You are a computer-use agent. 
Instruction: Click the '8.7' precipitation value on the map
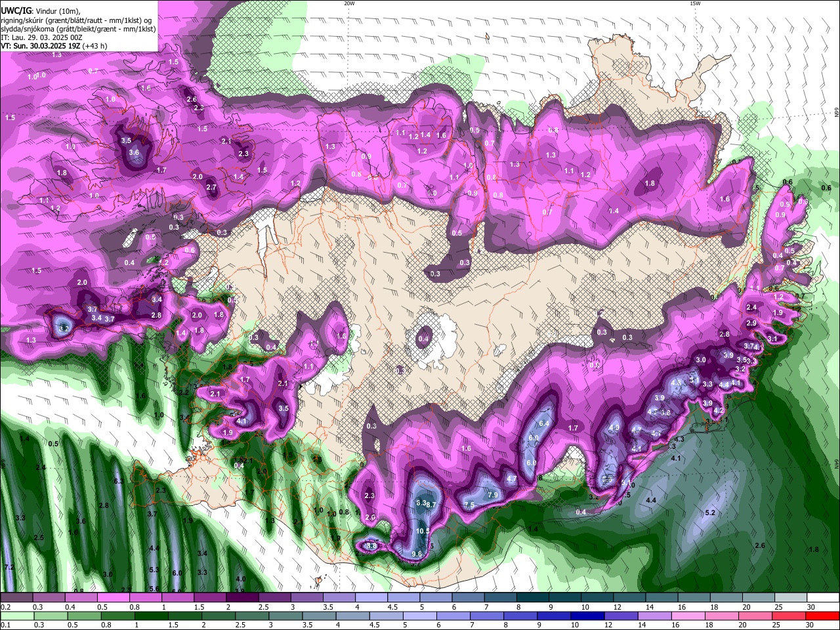tap(431, 505)
